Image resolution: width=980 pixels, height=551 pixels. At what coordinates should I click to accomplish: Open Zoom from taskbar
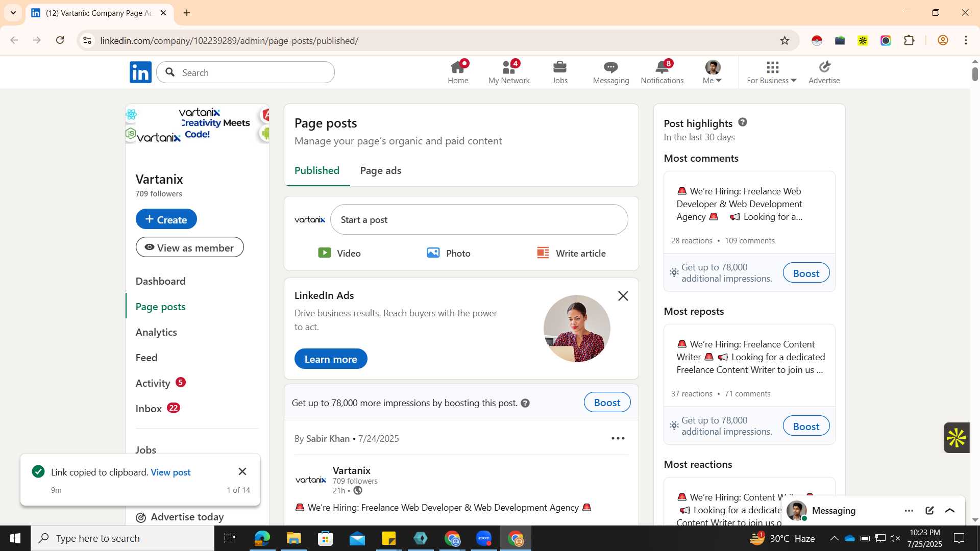[x=484, y=538]
